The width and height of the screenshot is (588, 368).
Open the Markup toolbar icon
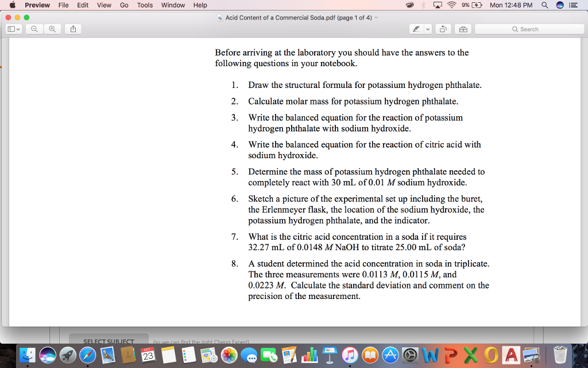pos(463,29)
